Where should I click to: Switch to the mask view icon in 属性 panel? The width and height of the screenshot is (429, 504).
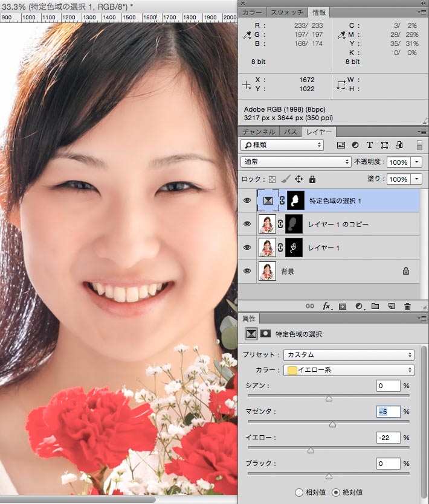tap(265, 334)
